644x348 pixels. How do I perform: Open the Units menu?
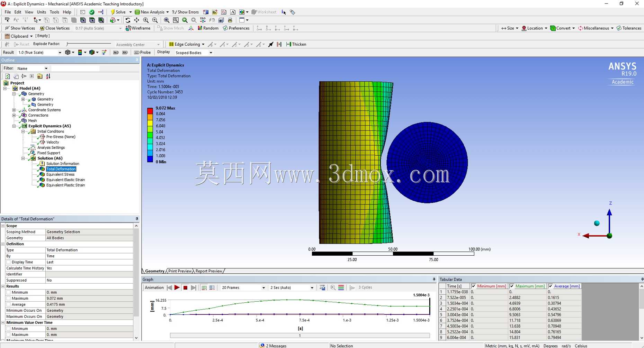[x=41, y=12]
